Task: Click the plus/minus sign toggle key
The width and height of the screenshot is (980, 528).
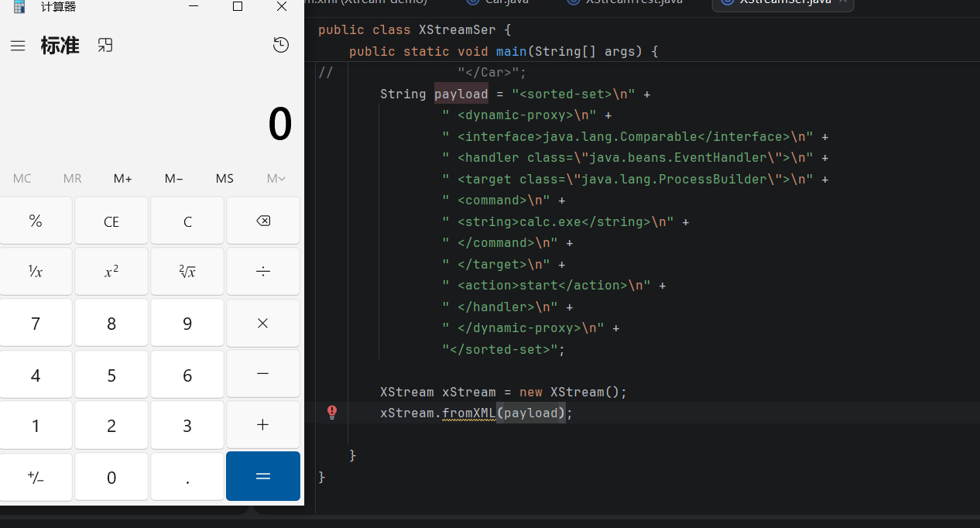Action: tap(36, 477)
